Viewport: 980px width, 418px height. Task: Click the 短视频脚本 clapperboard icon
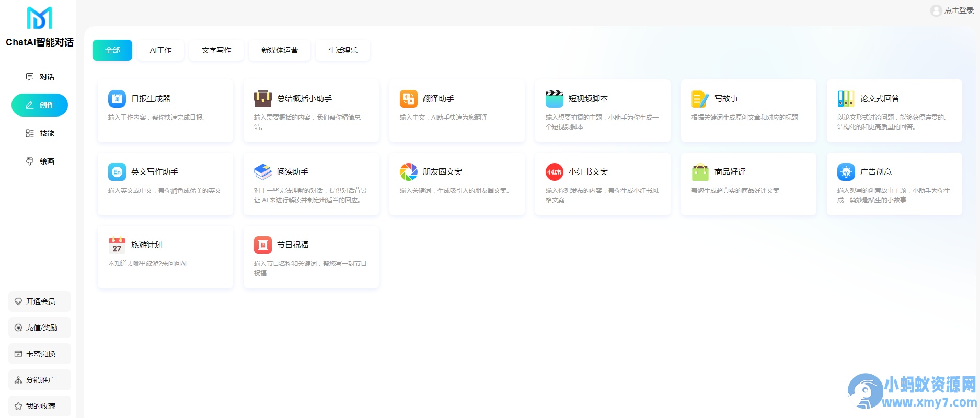coord(554,98)
